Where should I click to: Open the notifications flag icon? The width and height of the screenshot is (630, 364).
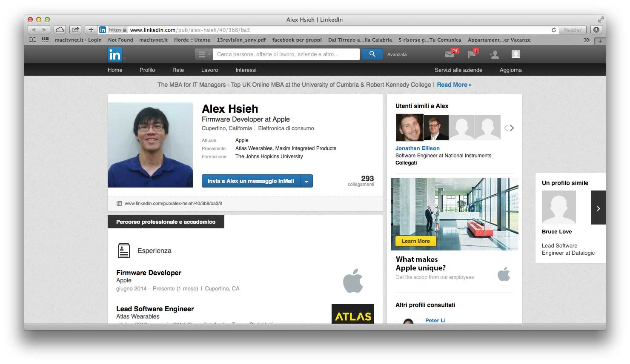(x=472, y=54)
